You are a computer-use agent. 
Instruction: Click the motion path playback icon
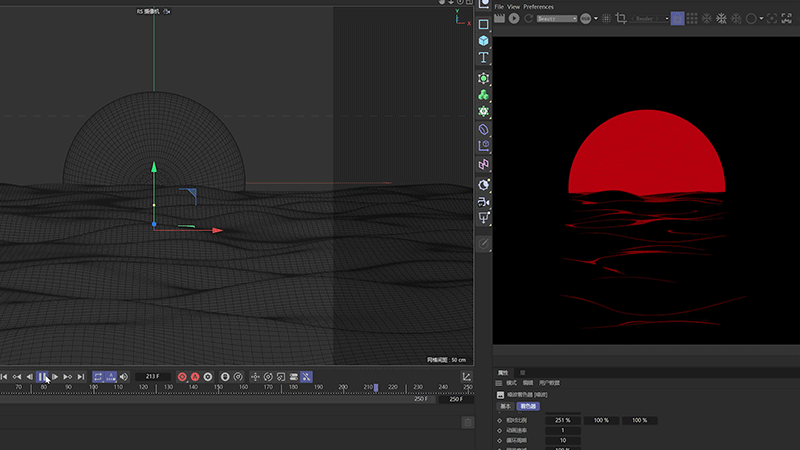coord(238,377)
